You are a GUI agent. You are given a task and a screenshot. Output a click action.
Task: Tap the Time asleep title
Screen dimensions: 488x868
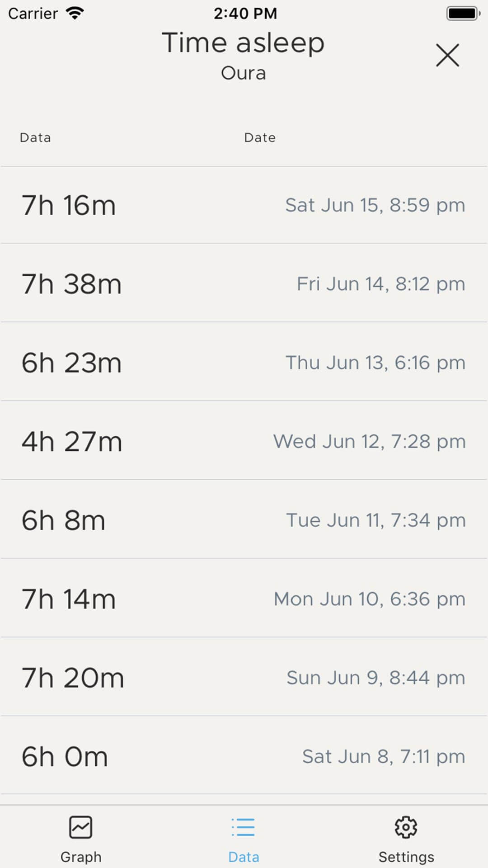point(243,43)
